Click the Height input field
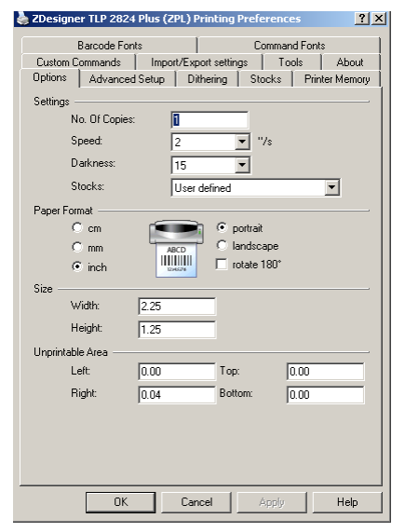Viewport: 405px width, 532px height. coord(177,330)
